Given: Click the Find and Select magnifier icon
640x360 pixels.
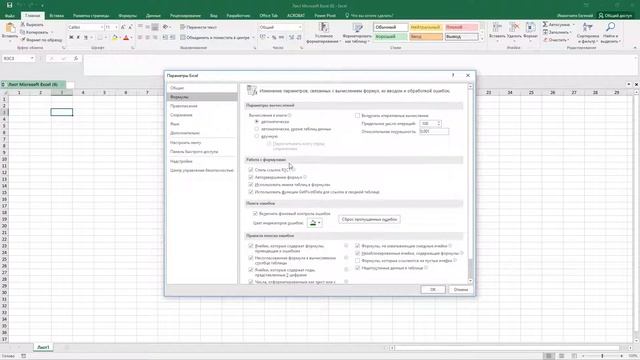Looking at the screenshot, I should (x=611, y=28).
